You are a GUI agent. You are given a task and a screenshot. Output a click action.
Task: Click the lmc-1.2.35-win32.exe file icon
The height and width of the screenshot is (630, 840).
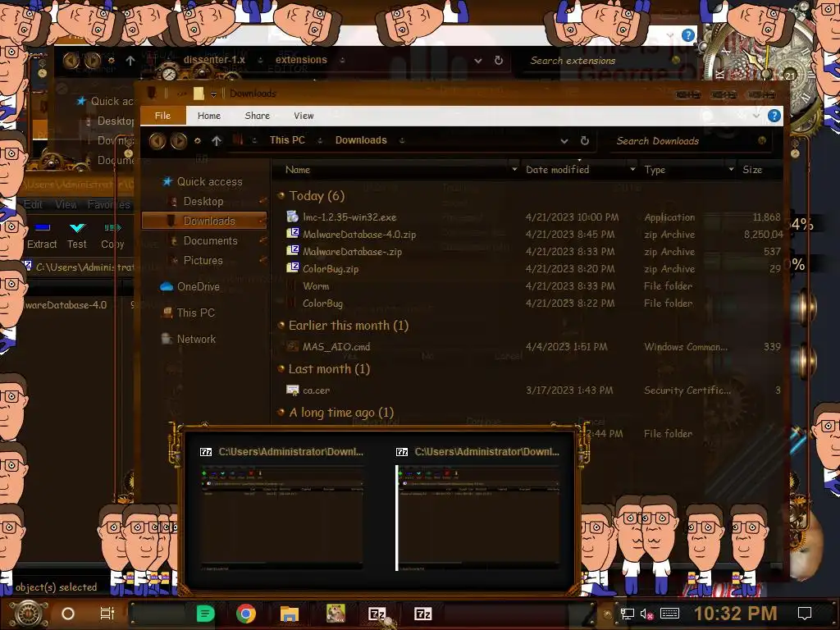coord(293,217)
